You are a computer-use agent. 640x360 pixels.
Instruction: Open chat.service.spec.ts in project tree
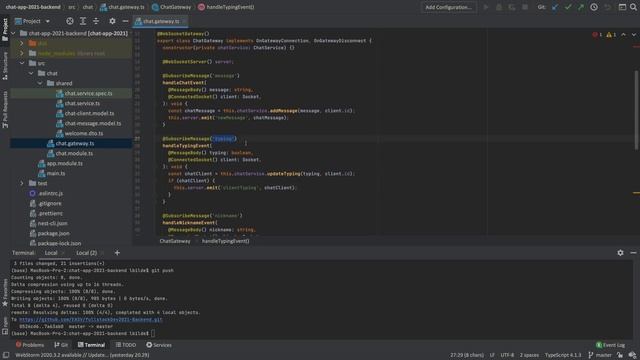coord(88,93)
